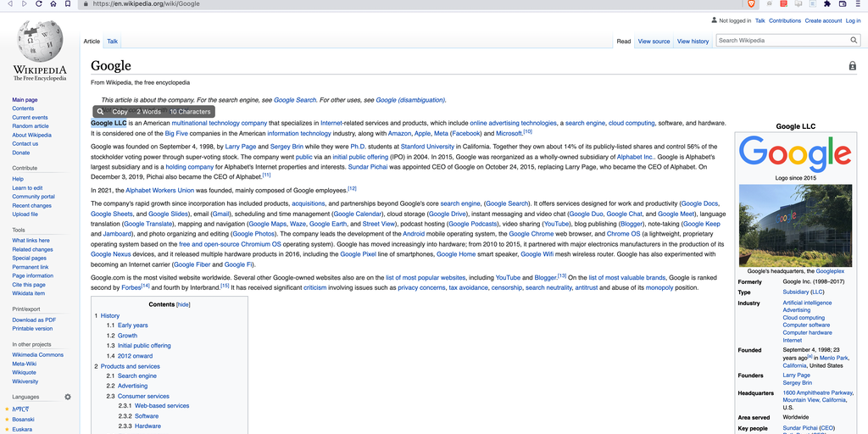Click the page protection padlock icon

[x=852, y=66]
